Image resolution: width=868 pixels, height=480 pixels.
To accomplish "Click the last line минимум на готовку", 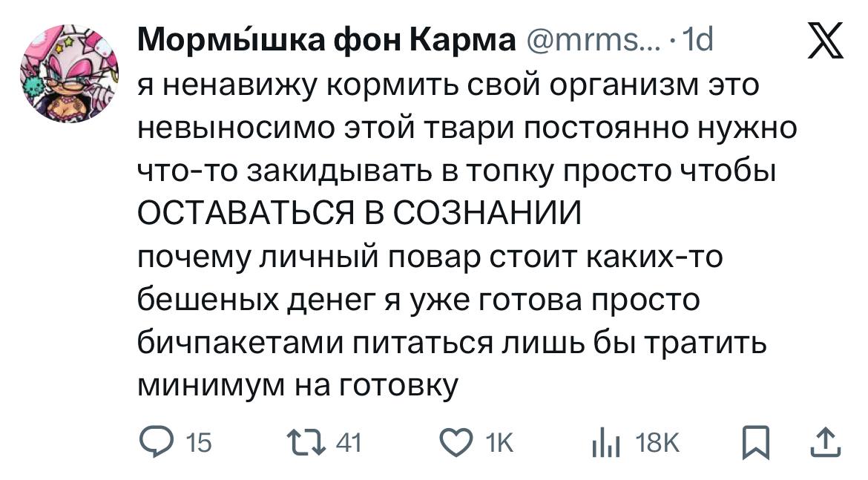I will pos(296,385).
